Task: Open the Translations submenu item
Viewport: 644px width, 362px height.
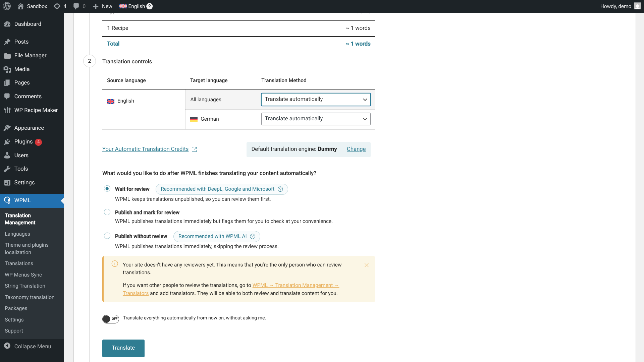Action: pos(19,263)
